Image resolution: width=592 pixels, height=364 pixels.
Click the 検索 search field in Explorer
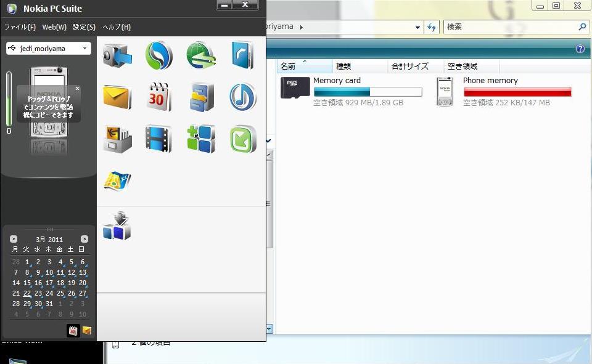click(511, 26)
